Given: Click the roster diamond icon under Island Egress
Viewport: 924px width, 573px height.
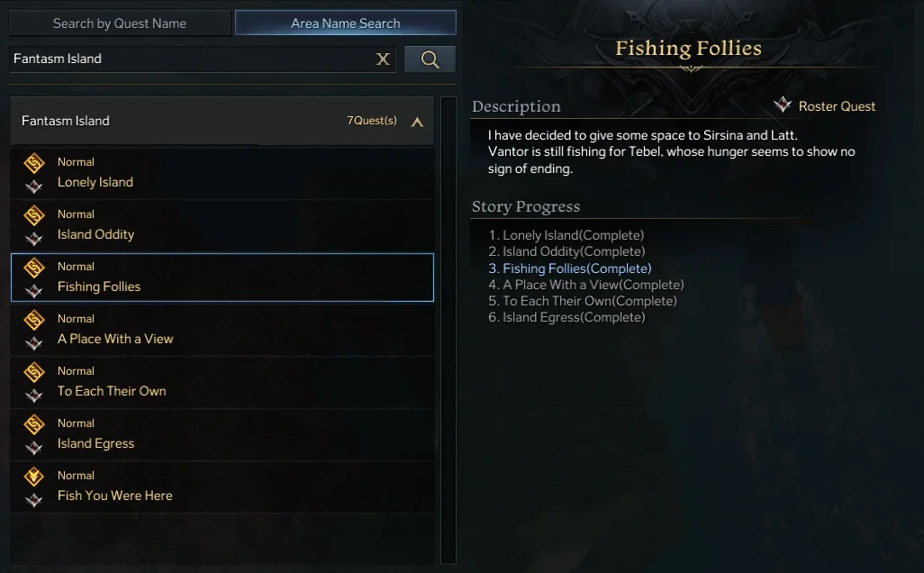Looking at the screenshot, I should pos(34,448).
